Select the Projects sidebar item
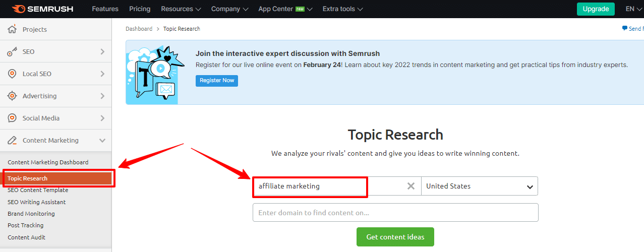This screenshot has height=252, width=644. click(55, 29)
